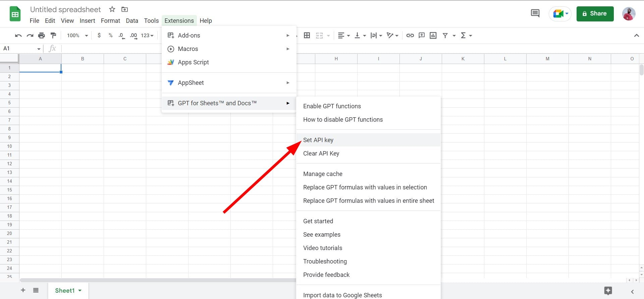Image resolution: width=644 pixels, height=299 pixels.
Task: Star the Untitled spreadsheet
Action: pos(112,9)
